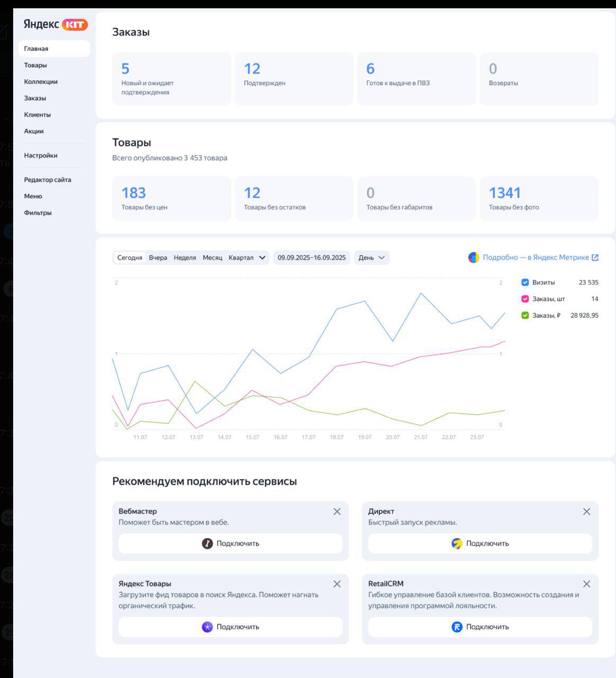Toggle the Заказы, шт series checkbox
Screen dimensions: 616x678
pos(525,299)
